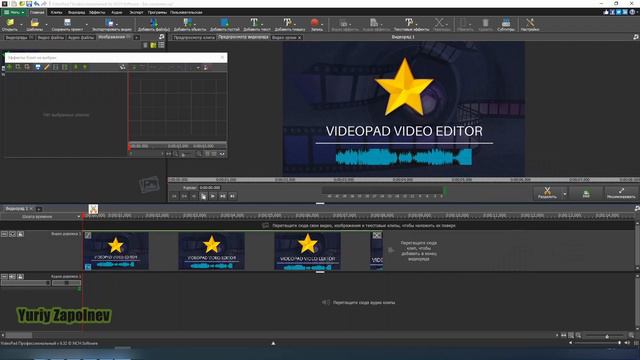Viewport: 640px width, 360px height.
Task: Click the pencil edit icon in effects toolbar
Action: pyautogui.click(x=47, y=67)
